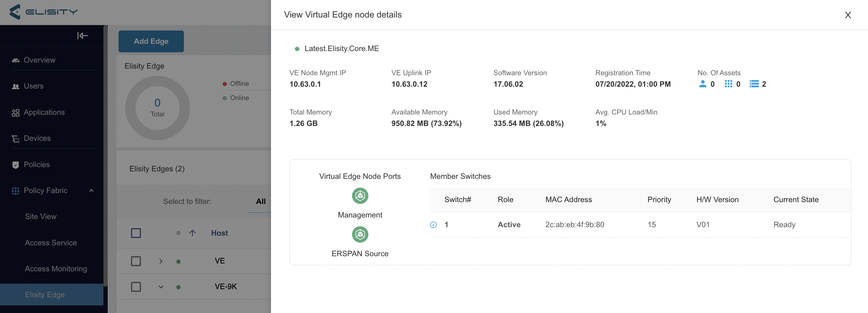The width and height of the screenshot is (868, 313).
Task: Click priority value 15 for switch 1
Action: click(651, 224)
